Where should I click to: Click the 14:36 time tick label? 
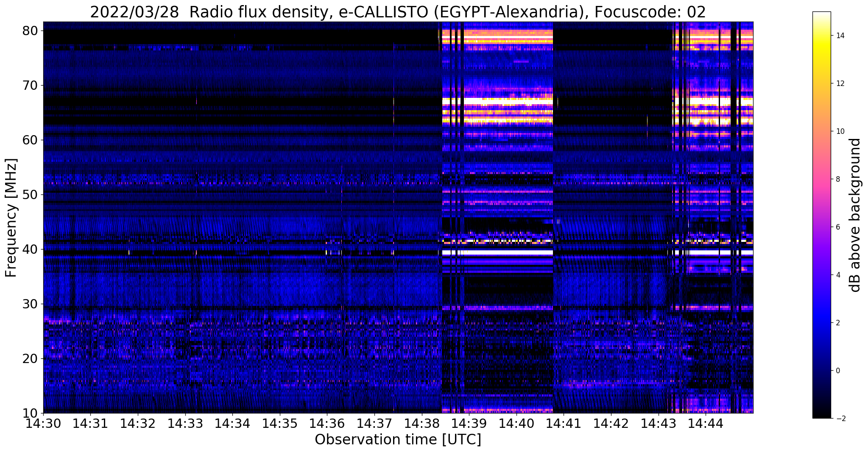(327, 423)
